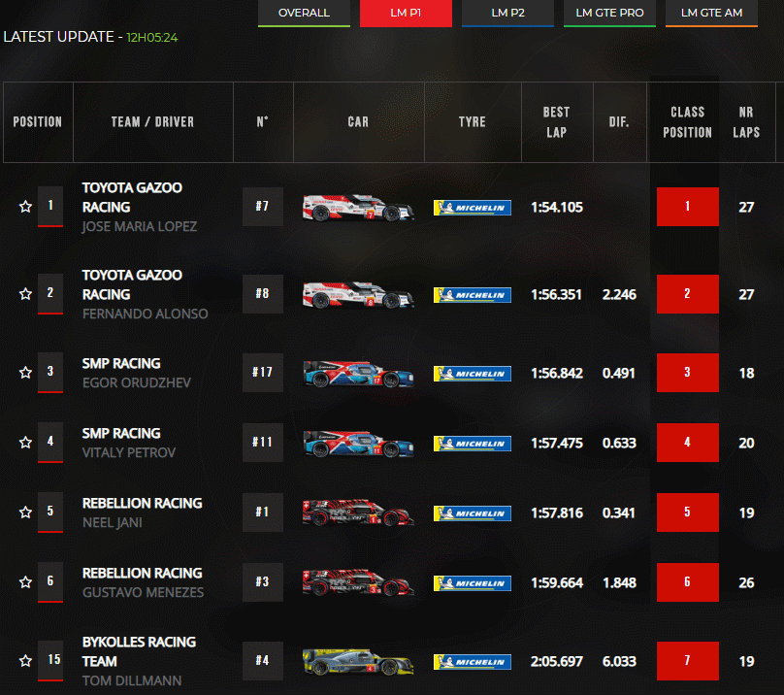Favorite the Jose Maria Lopez entry star
This screenshot has width=784, height=695.
coord(25,207)
